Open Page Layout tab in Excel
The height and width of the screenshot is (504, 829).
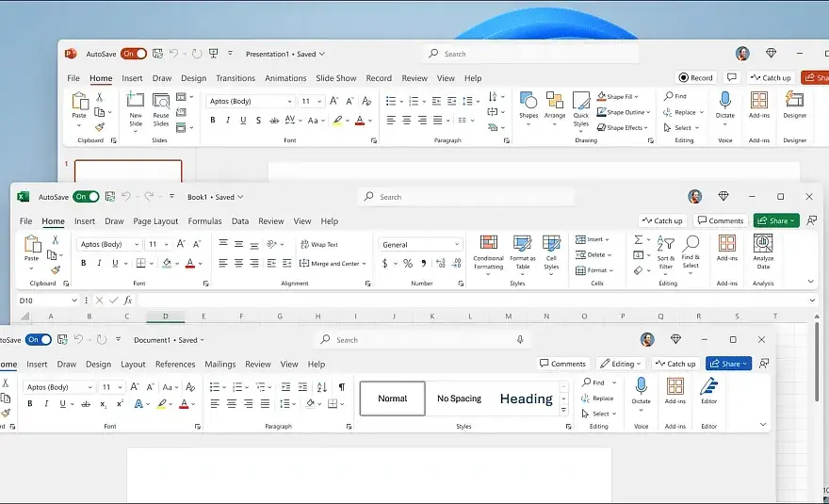155,221
